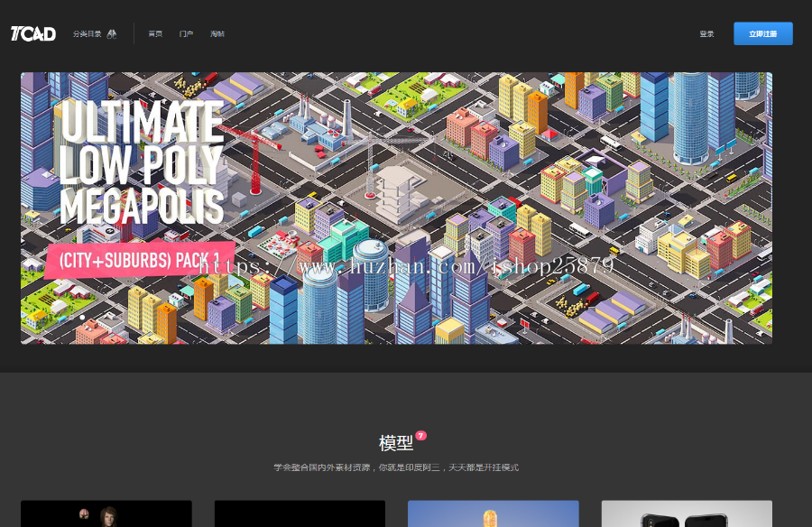Open the thumbnail showing black smartphones
812x527 pixels.
[x=687, y=513]
